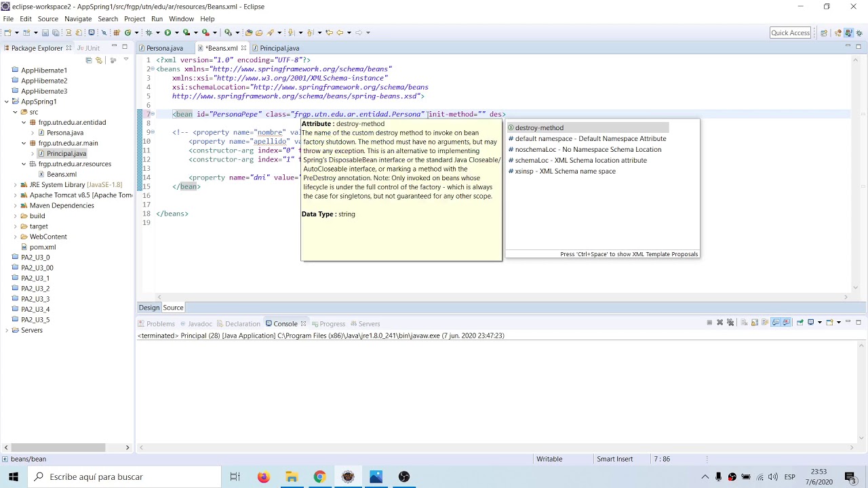Image resolution: width=868 pixels, height=488 pixels.
Task: Toggle Word Wrap in Console toolbar
Action: [x=765, y=323]
